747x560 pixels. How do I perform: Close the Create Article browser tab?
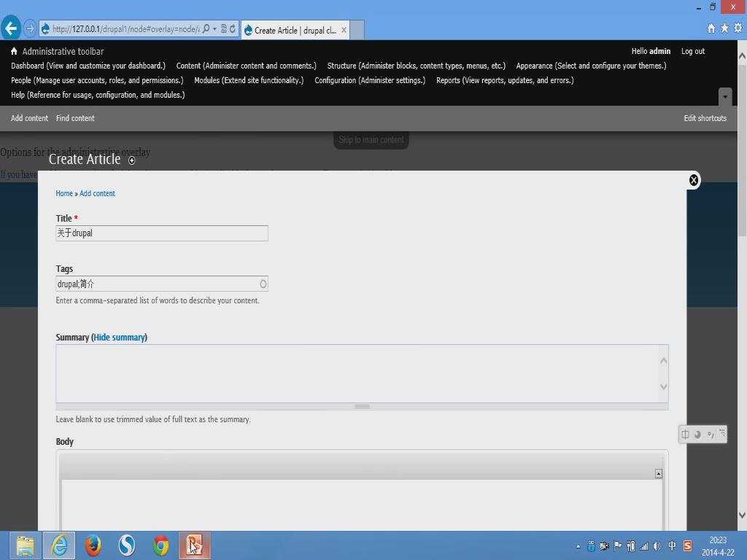[344, 30]
